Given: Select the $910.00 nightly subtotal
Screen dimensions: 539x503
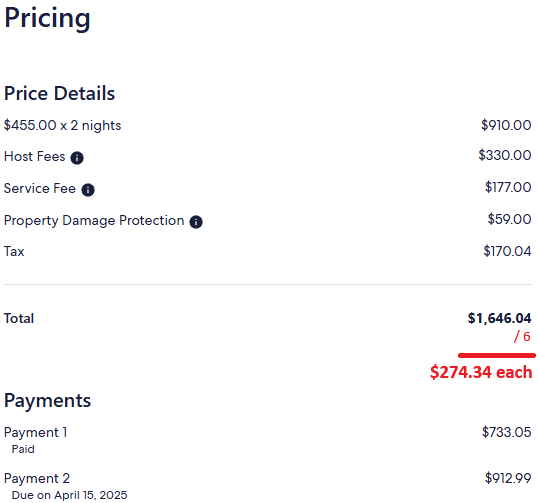Looking at the screenshot, I should pyautogui.click(x=506, y=125).
